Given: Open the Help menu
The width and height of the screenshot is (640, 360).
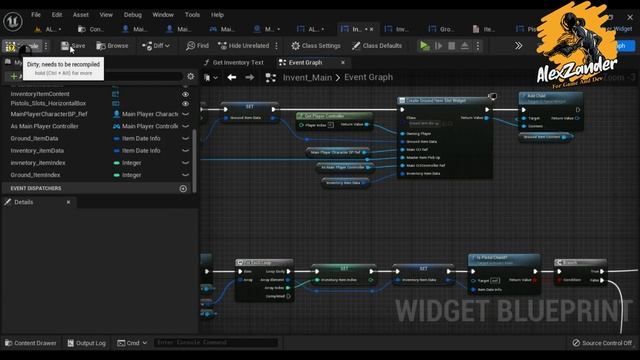Looking at the screenshot, I should click(217, 15).
